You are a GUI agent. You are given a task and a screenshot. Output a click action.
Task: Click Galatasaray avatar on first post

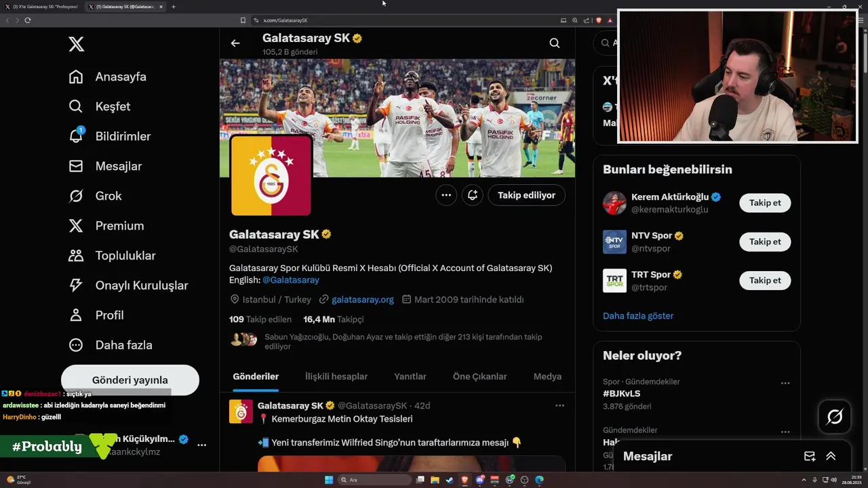tap(241, 411)
